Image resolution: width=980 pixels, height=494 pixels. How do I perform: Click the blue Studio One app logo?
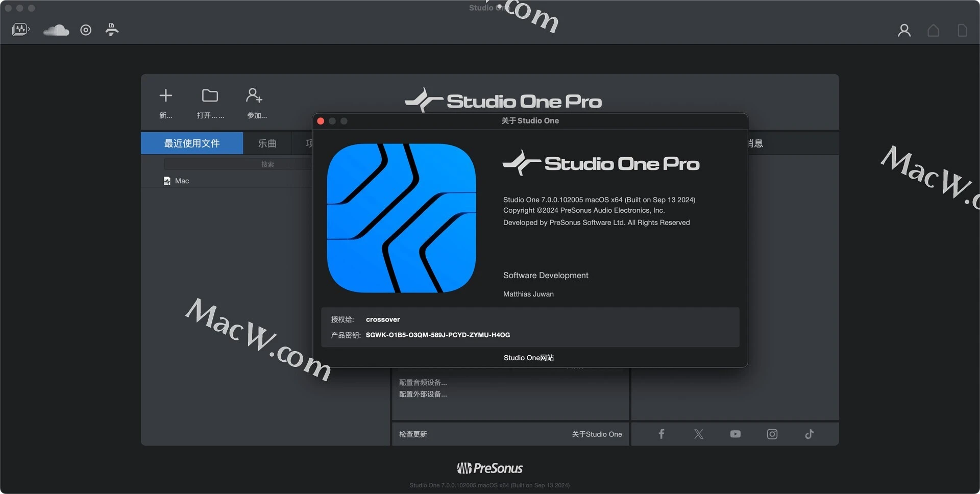tap(401, 218)
